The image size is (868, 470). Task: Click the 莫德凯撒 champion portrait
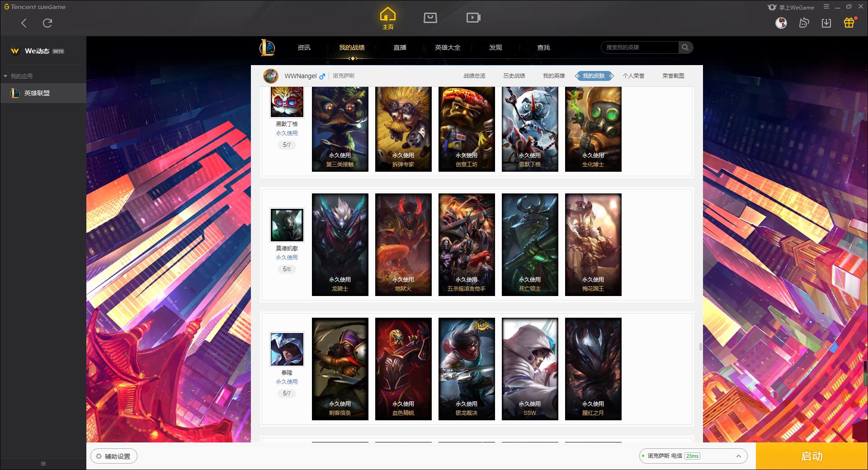click(287, 225)
